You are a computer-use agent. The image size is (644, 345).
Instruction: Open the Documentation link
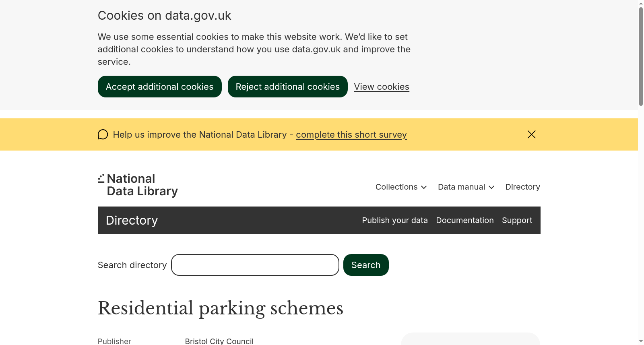point(464,220)
